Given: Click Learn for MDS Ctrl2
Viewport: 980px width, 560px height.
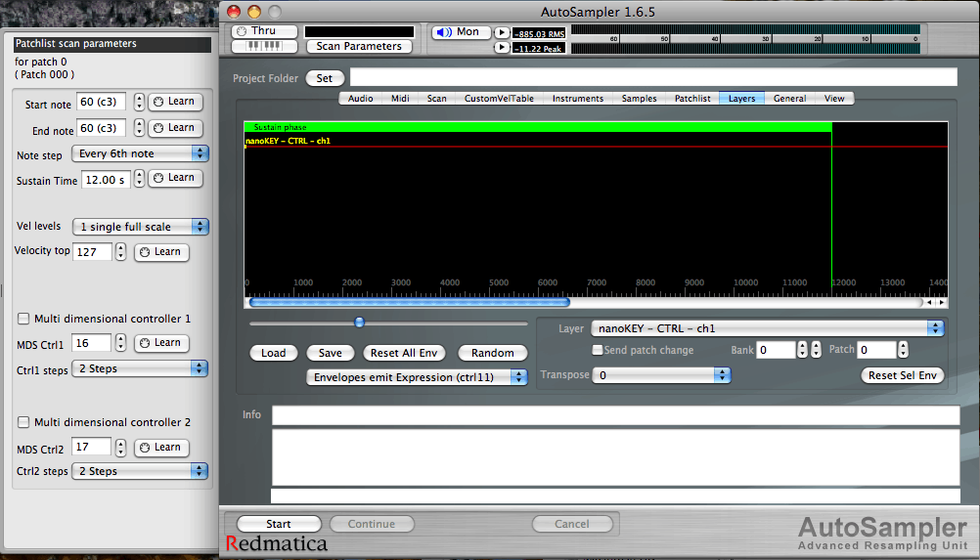Looking at the screenshot, I should (161, 448).
